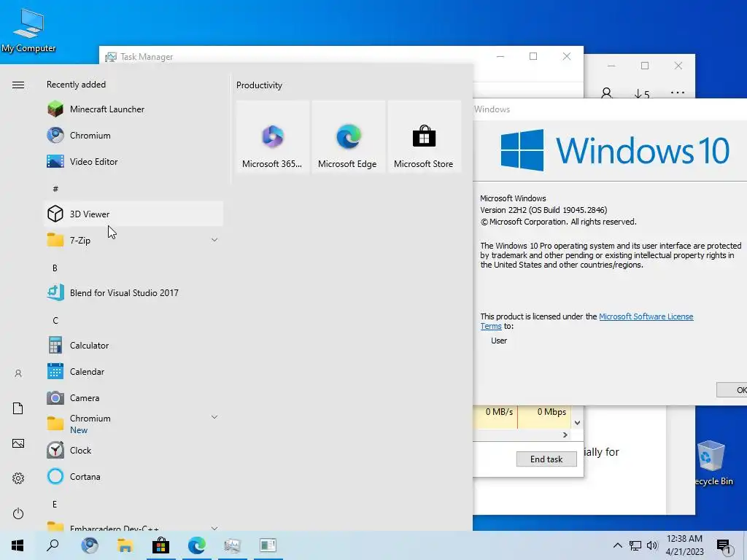Expand the 7-Zip folder
The image size is (747, 560).
point(133,240)
